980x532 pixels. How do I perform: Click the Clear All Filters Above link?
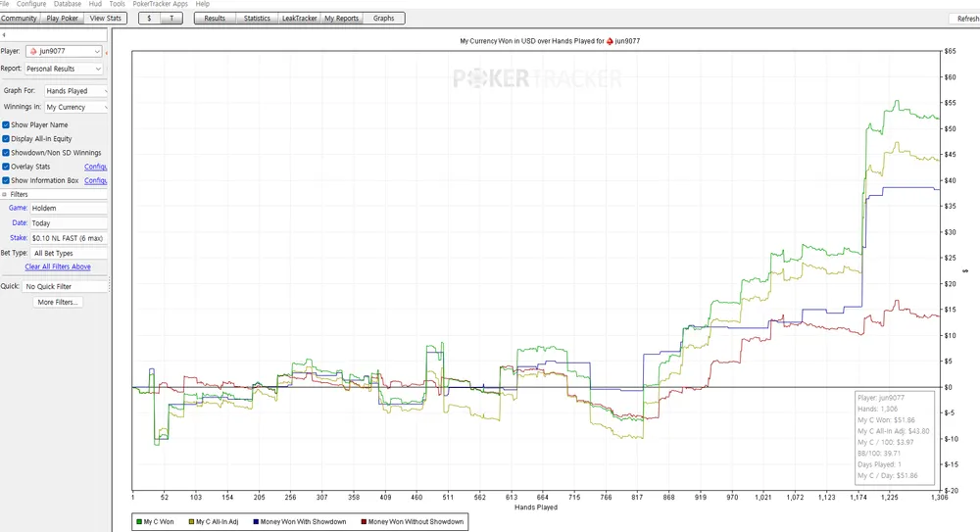pyautogui.click(x=58, y=266)
